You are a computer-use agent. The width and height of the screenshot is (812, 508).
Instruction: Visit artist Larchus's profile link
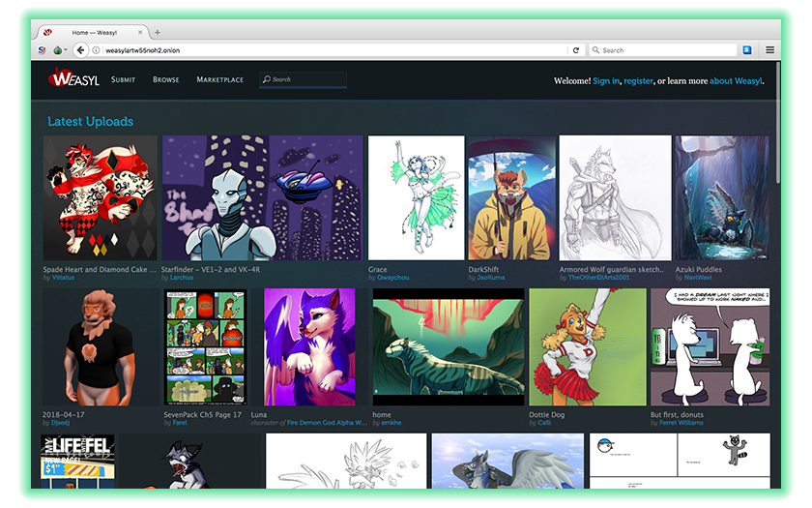tap(181, 278)
